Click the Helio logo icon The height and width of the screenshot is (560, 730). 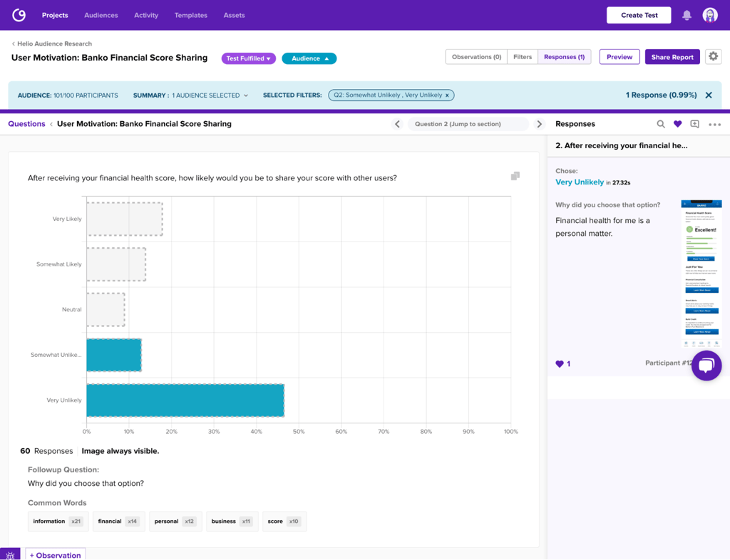click(19, 16)
